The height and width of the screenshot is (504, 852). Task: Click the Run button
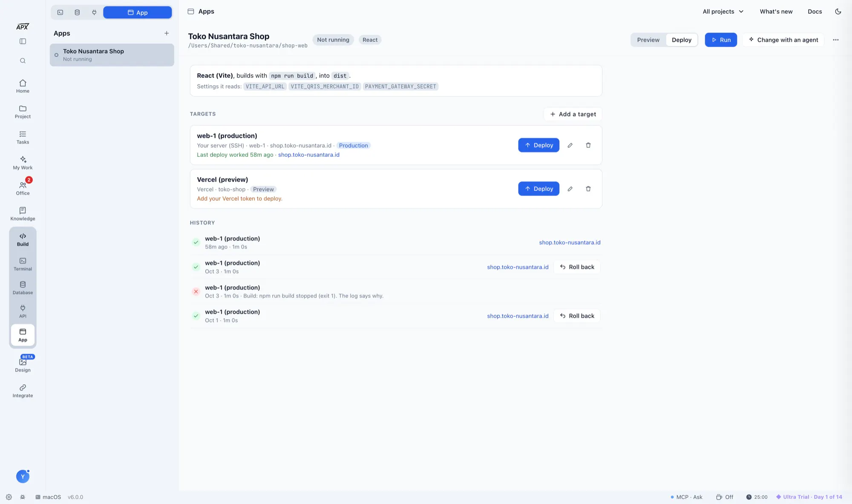[x=720, y=40]
